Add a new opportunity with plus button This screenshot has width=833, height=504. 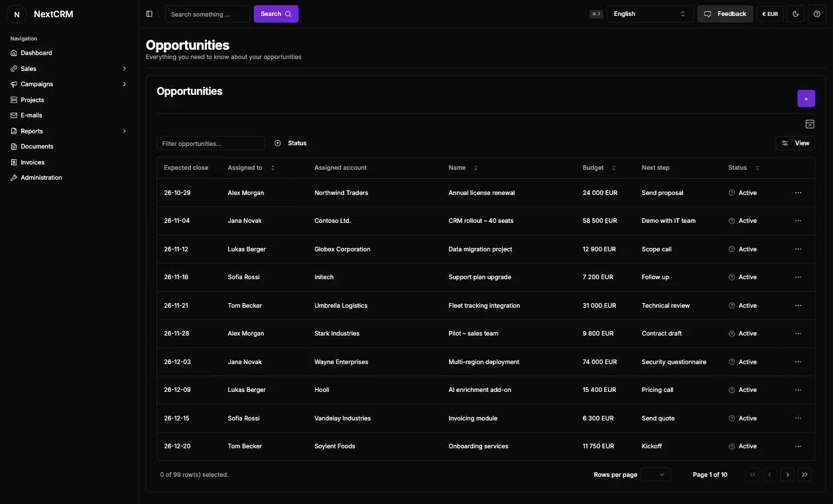tap(806, 99)
